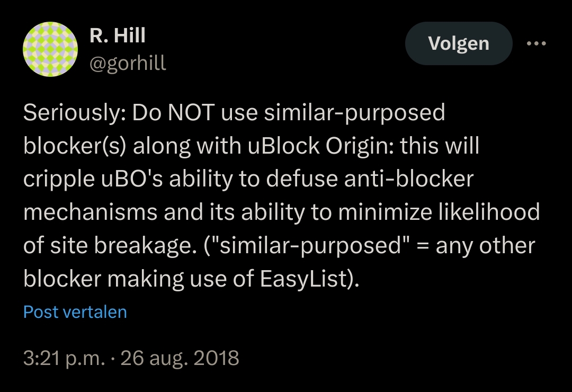The height and width of the screenshot is (392, 572).
Task: Click the phrase site breakage in tweet
Action: [x=121, y=246]
